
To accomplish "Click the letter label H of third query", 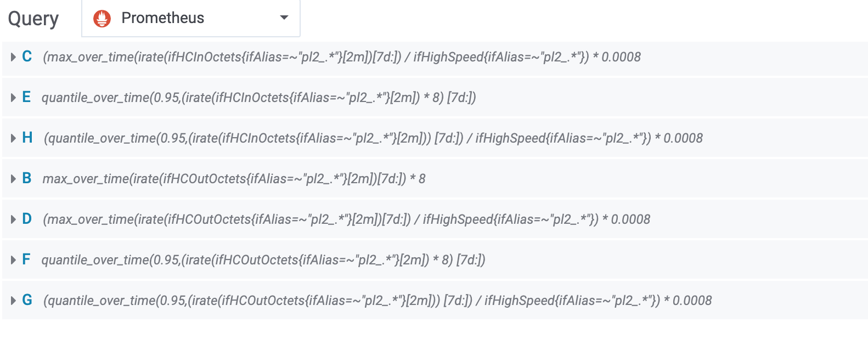I will [27, 138].
